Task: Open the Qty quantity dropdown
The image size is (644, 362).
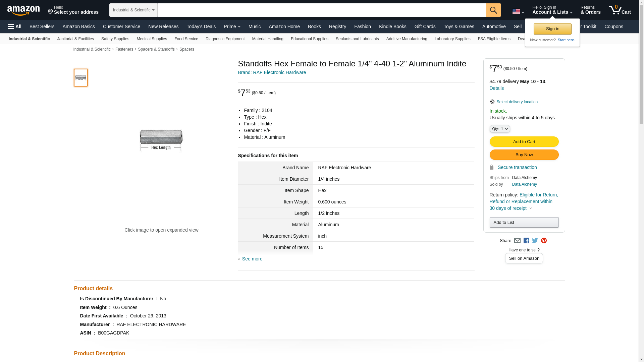Action: coord(499,129)
